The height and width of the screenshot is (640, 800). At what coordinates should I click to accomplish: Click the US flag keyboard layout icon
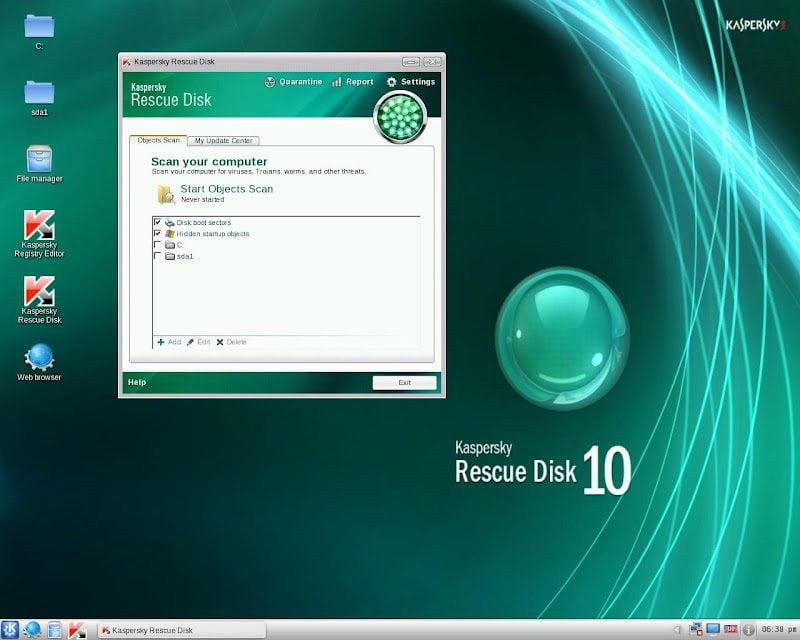pyautogui.click(x=731, y=629)
